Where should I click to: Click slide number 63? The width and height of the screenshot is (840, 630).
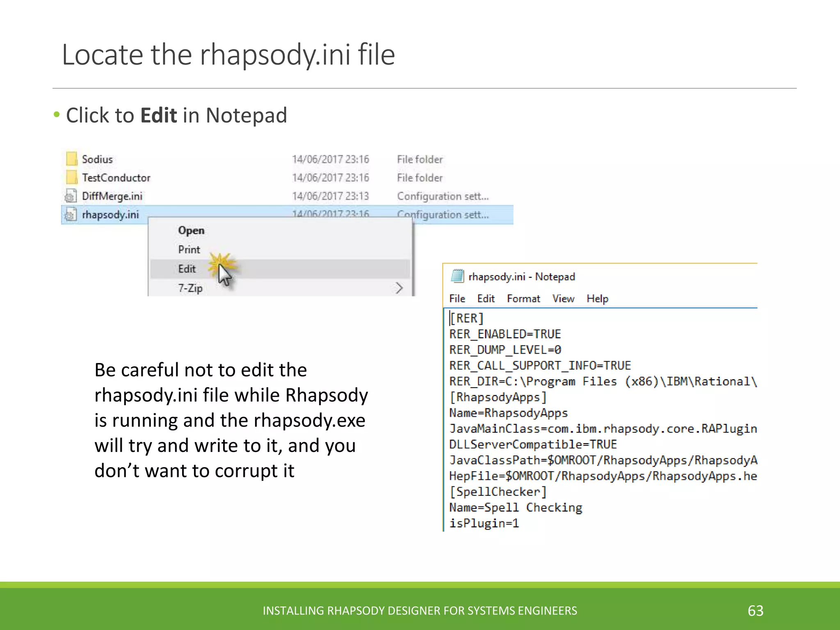tap(756, 611)
